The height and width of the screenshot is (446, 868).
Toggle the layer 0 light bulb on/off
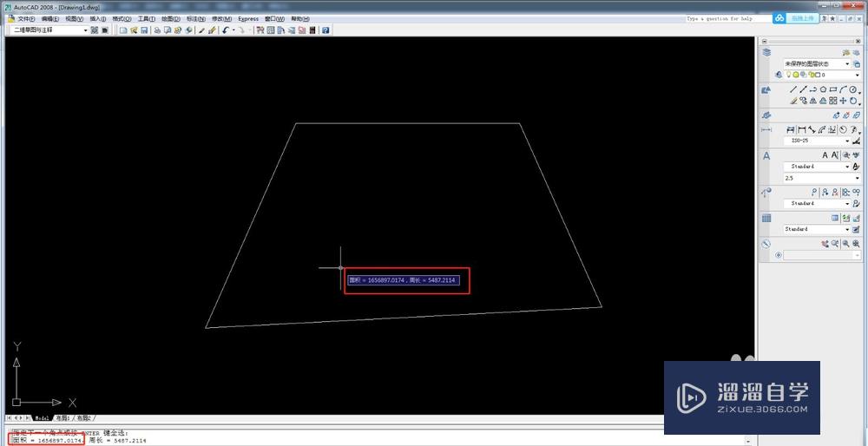point(789,75)
